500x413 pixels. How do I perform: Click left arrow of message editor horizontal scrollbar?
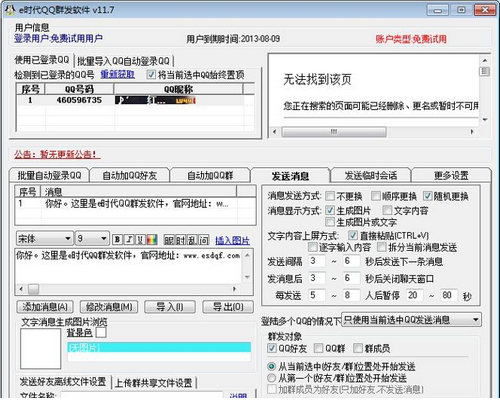(21, 289)
